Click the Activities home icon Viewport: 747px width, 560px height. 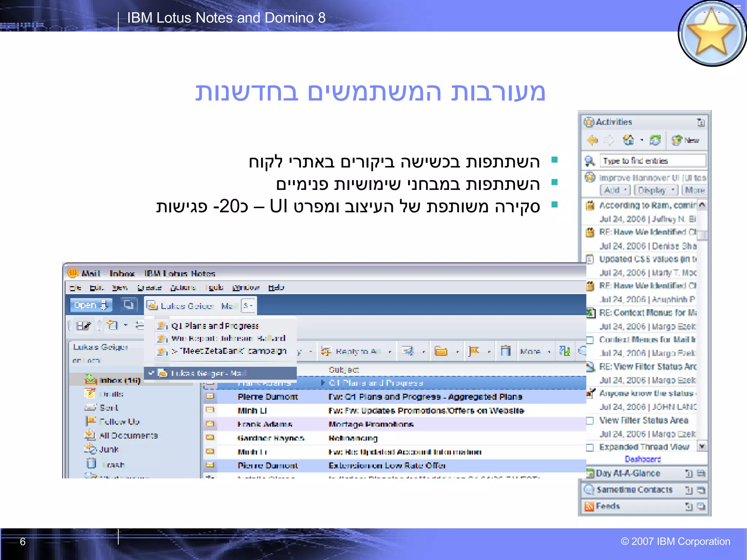628,140
